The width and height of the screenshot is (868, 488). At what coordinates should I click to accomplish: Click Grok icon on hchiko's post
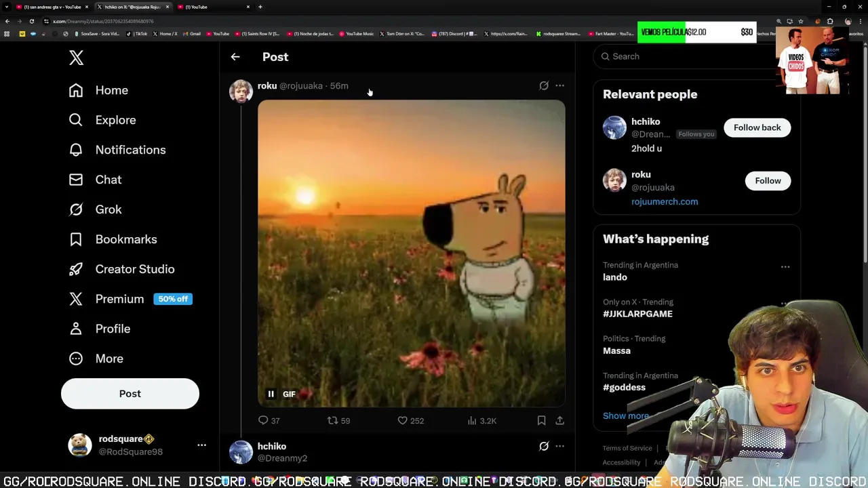(x=544, y=446)
